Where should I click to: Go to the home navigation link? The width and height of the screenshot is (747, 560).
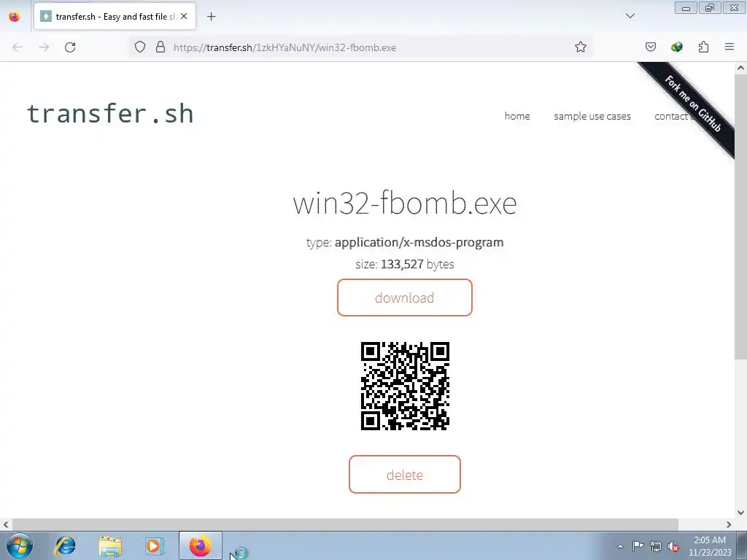point(517,116)
